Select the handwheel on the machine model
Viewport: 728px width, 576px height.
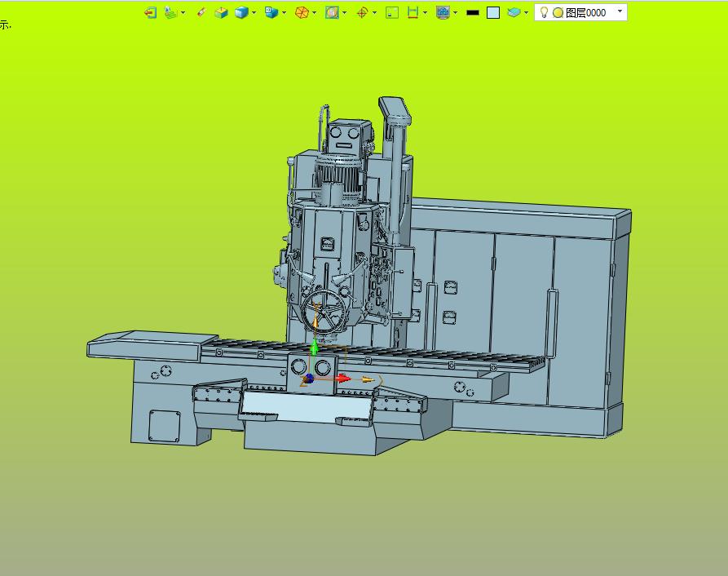click(x=324, y=311)
